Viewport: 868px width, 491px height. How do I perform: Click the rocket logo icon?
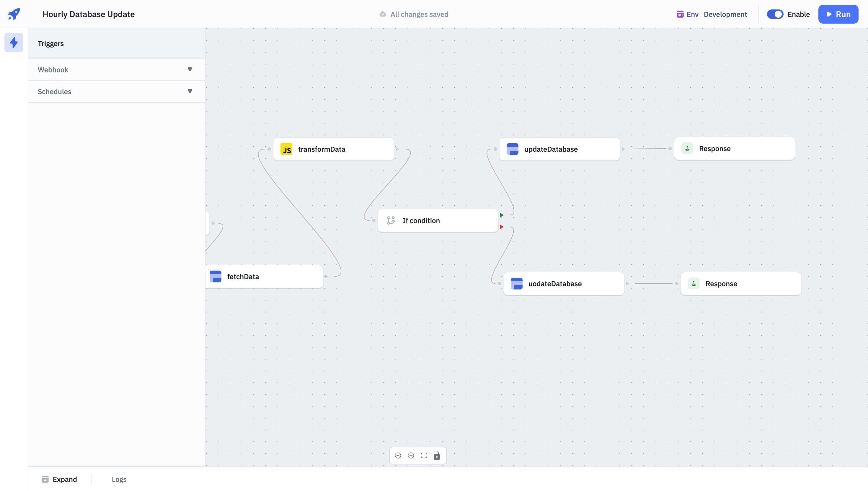click(14, 14)
